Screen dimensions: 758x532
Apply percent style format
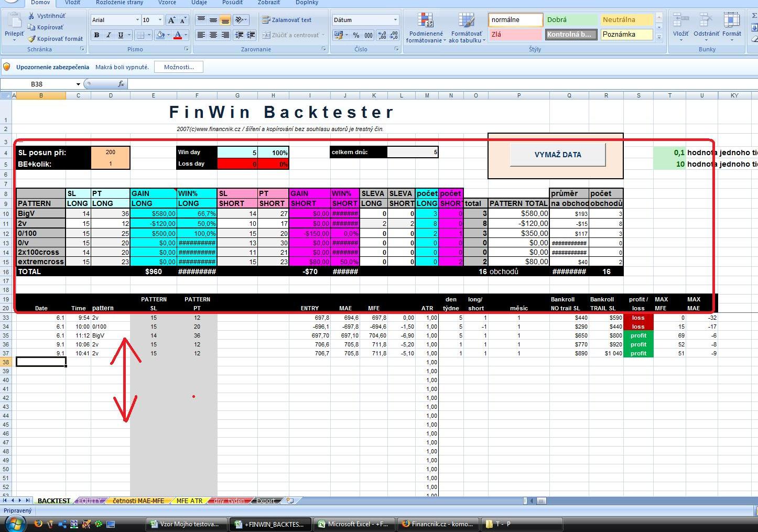tap(356, 35)
